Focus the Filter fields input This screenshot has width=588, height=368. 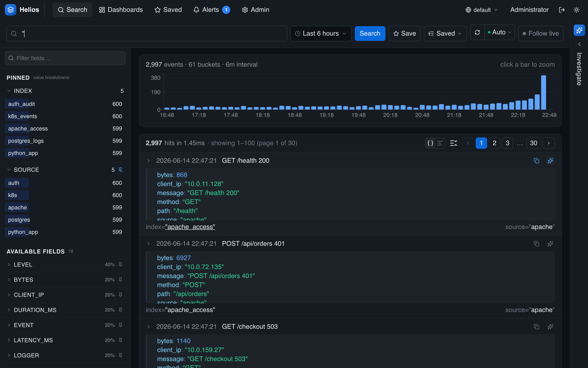[65, 58]
